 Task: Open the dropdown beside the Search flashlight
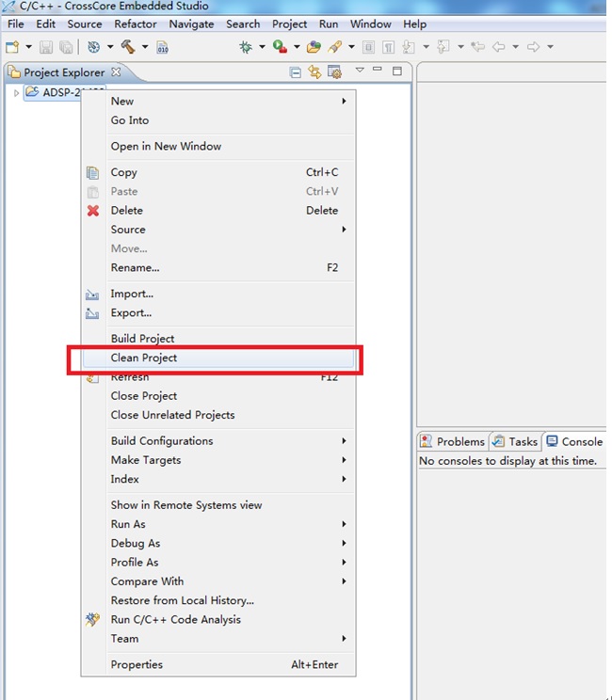tap(351, 47)
